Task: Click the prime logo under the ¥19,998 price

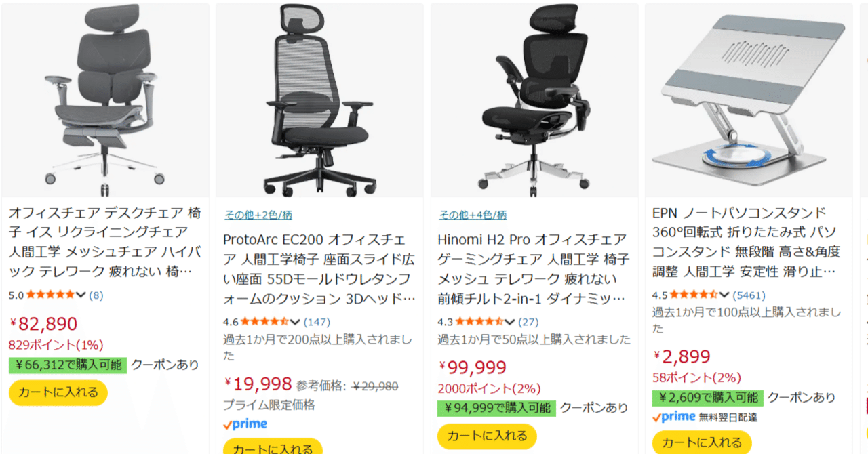Action: [245, 424]
